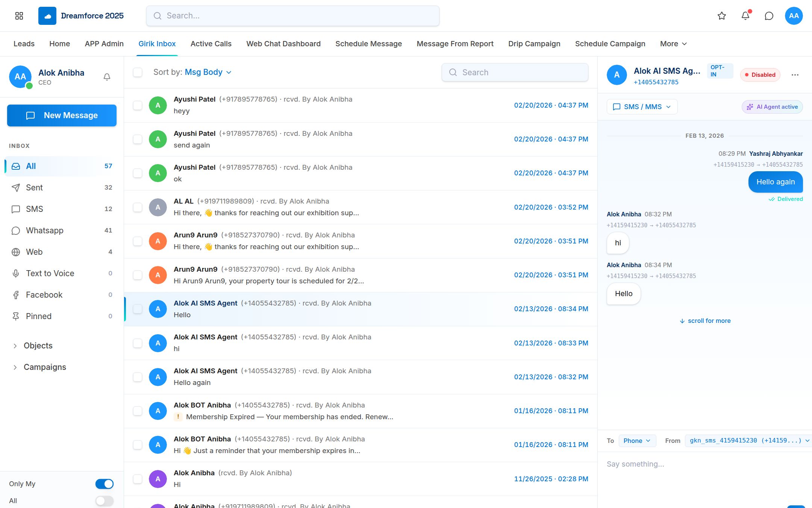Viewport: 812px width, 508px height.
Task: Check the Ayushi Patel 'heyy' message
Action: (138, 105)
